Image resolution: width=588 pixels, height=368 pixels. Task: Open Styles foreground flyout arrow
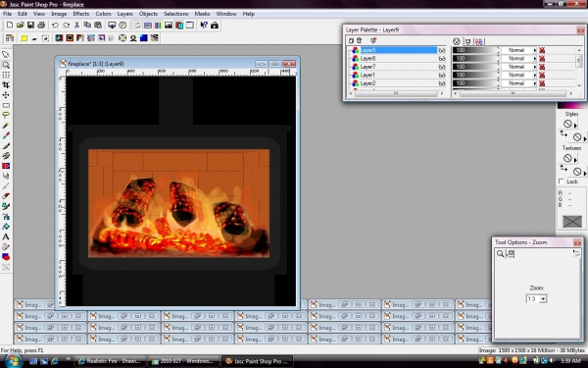tap(575, 125)
